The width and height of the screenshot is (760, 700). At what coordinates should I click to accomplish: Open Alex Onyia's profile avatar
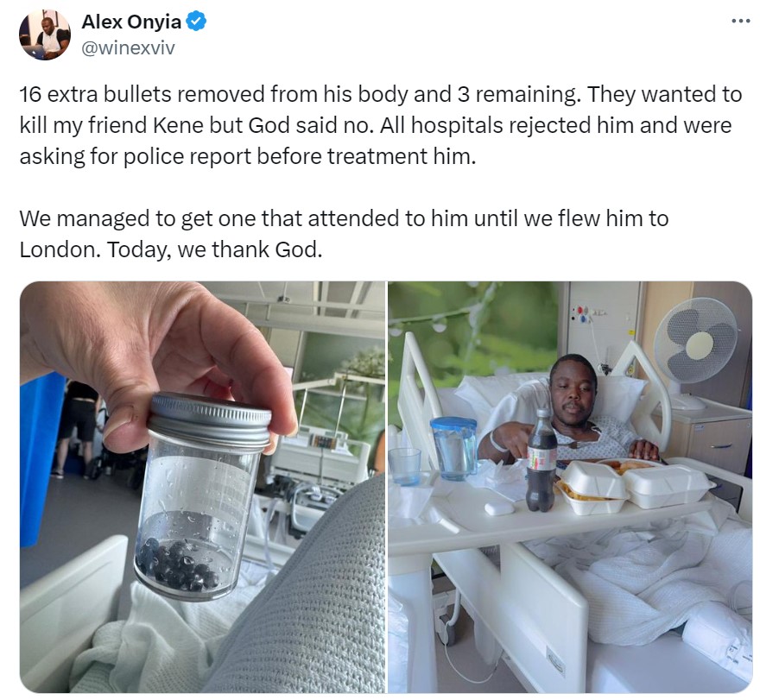[x=45, y=35]
